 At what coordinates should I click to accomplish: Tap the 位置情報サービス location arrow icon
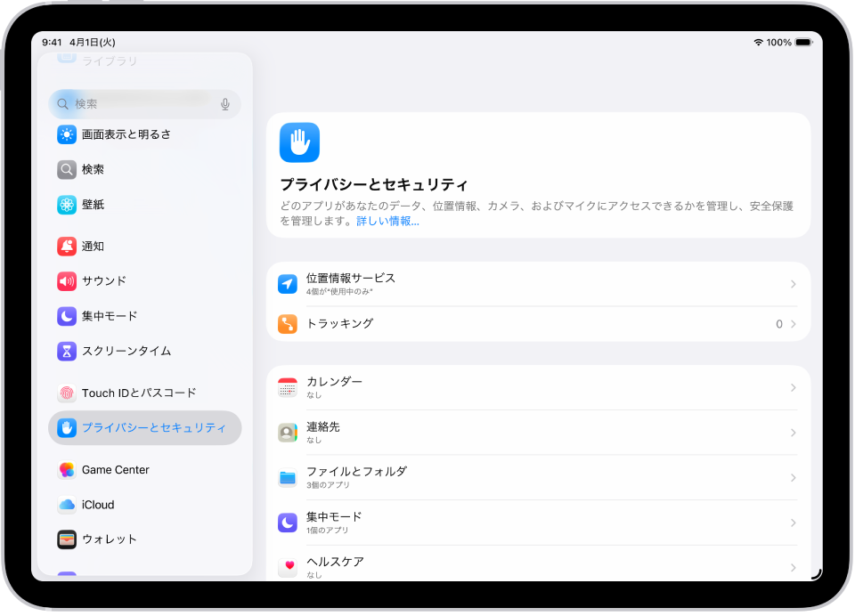(287, 283)
